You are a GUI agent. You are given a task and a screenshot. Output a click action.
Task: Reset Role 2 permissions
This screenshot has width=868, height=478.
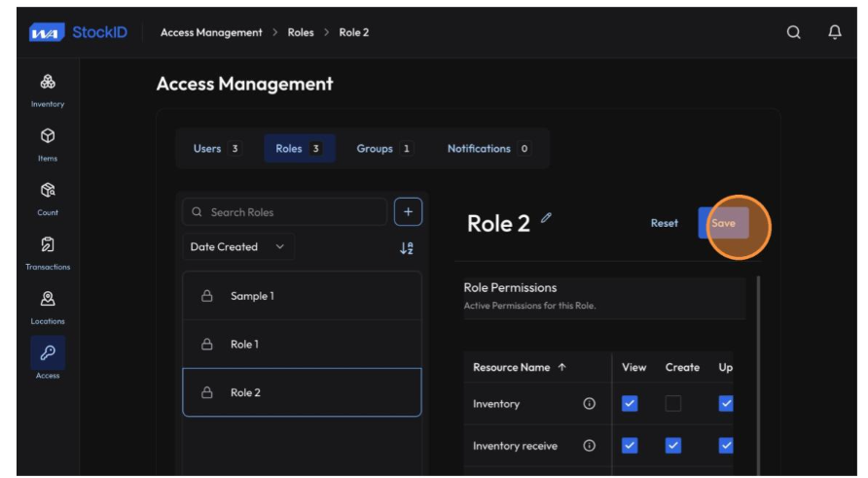(664, 223)
